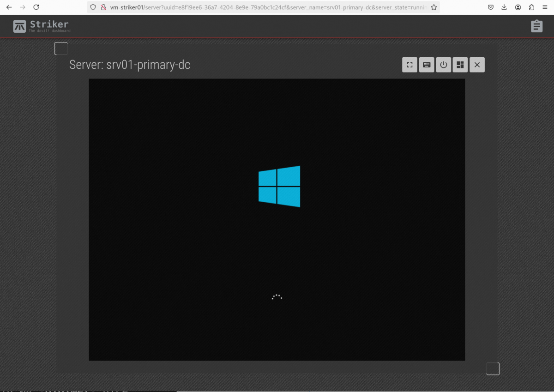Open the keyboard shortcuts button
554x392 pixels.
pos(427,65)
